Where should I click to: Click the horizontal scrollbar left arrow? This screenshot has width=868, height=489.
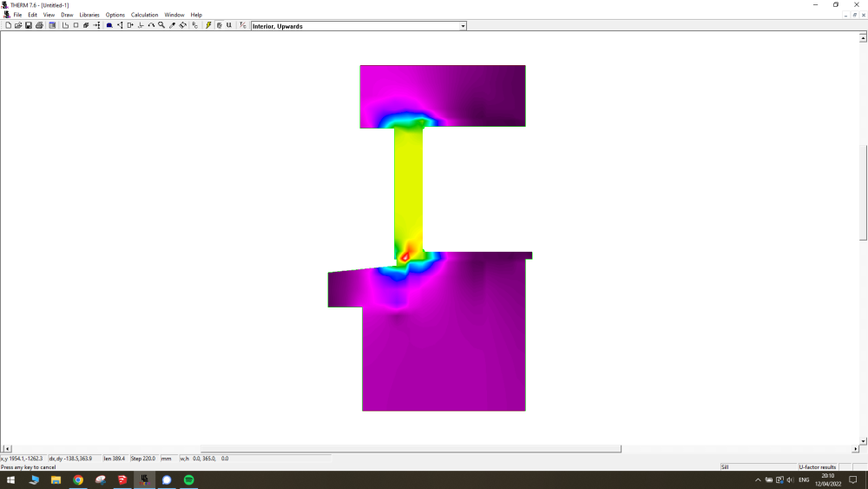[x=7, y=448]
